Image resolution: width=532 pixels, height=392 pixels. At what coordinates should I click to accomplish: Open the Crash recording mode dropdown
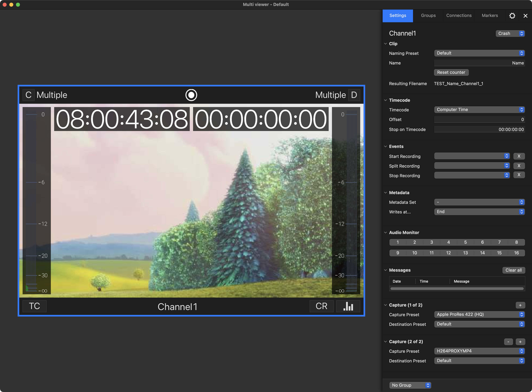pos(510,33)
